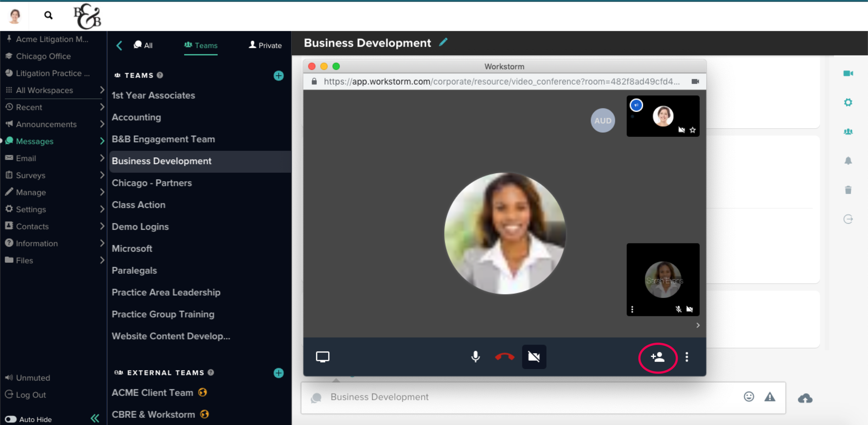This screenshot has height=425, width=868.
Task: Expand the Announcements section
Action: coord(102,124)
